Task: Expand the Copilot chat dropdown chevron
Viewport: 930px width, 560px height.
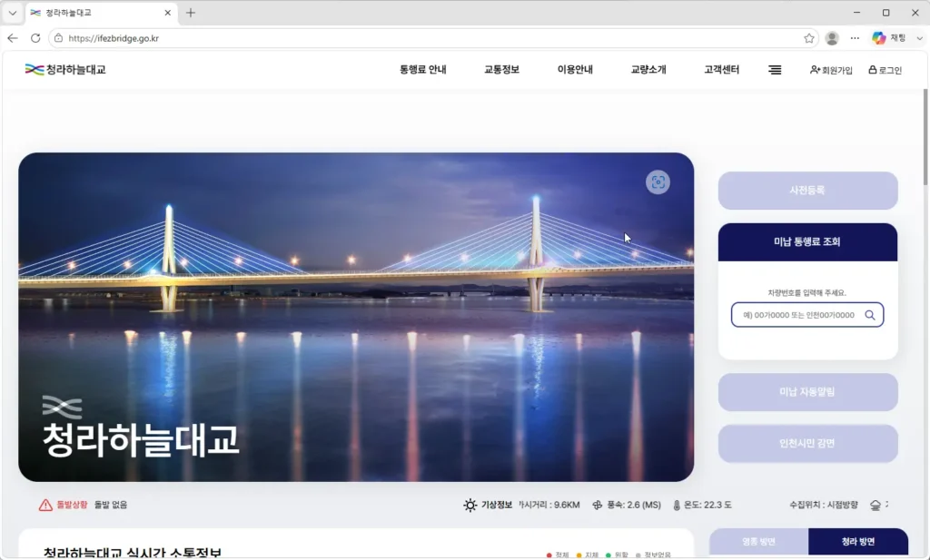Action: [x=919, y=38]
